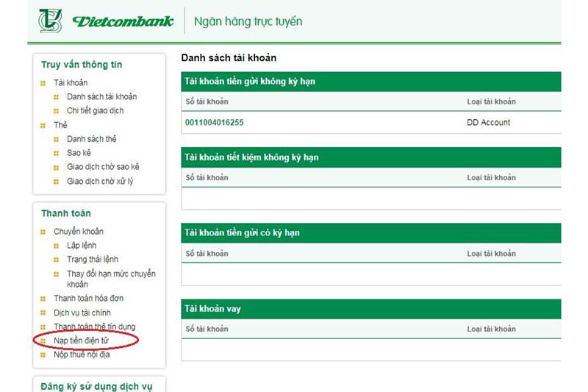Click the DD Account type cell

(488, 122)
